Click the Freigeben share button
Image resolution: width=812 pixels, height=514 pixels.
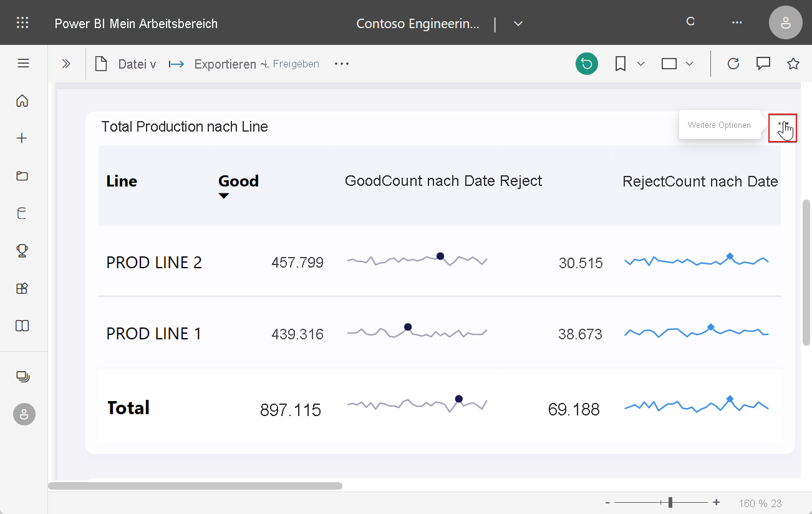(x=291, y=64)
